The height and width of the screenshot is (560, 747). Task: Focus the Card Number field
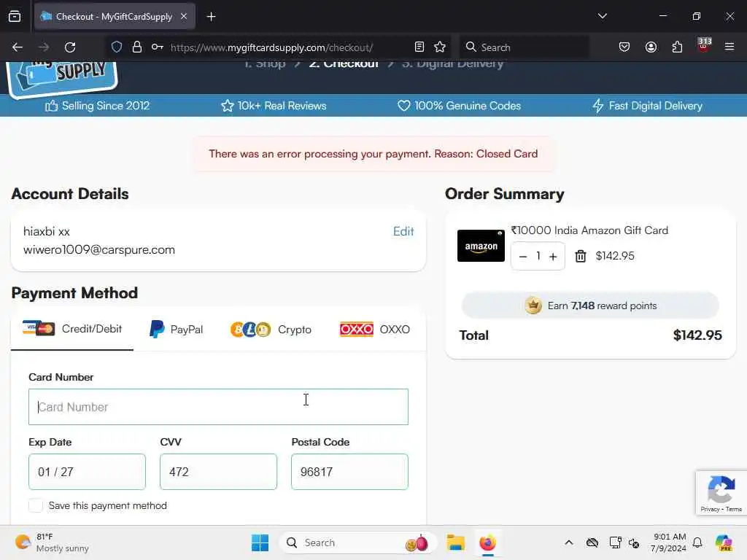(218, 407)
